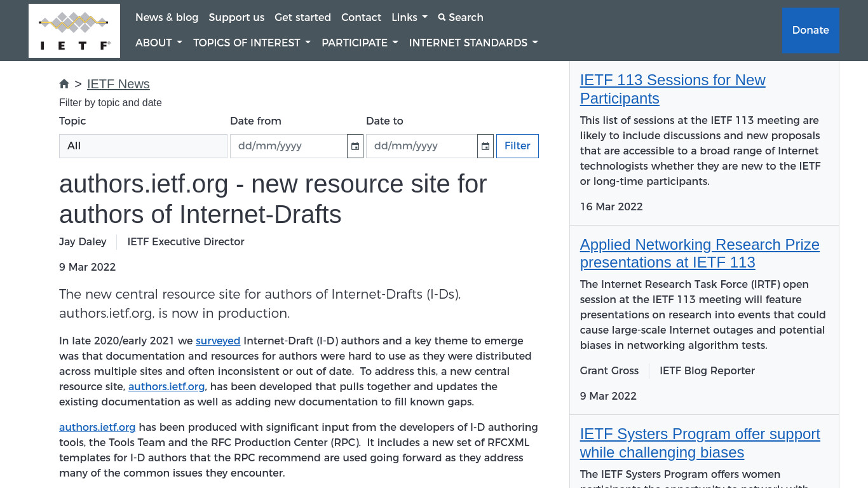Image resolution: width=868 pixels, height=488 pixels.
Task: Click author name Grant Gross
Action: coord(609,370)
